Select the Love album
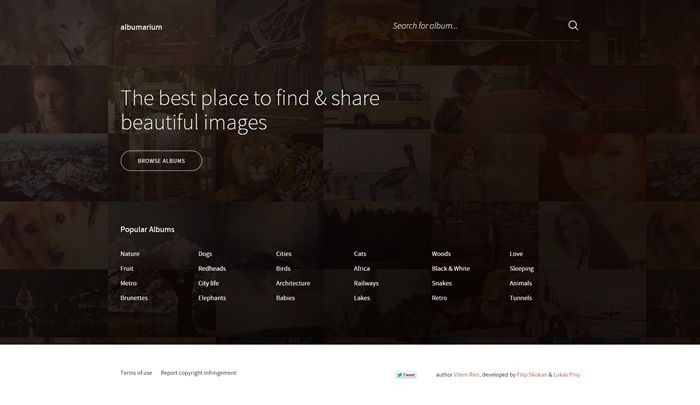 point(516,254)
